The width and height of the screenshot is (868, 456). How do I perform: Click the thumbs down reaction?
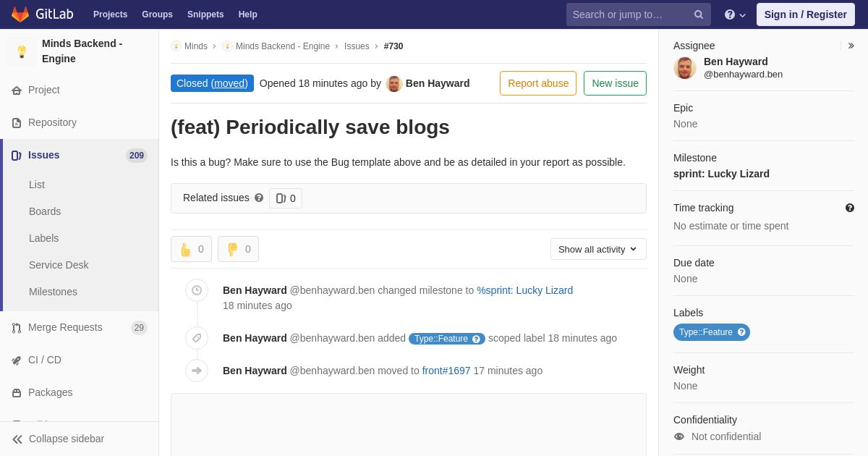[238, 249]
